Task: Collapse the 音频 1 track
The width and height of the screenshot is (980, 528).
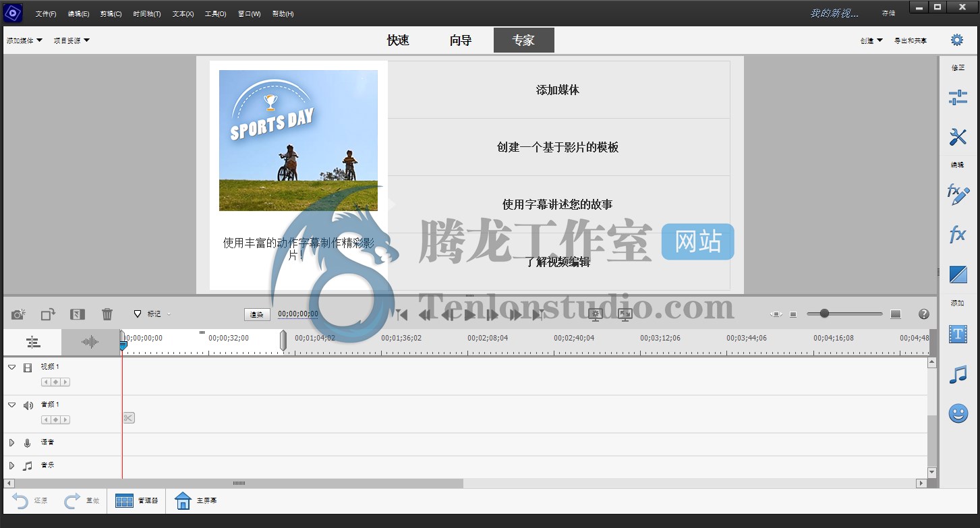Action: 11,405
